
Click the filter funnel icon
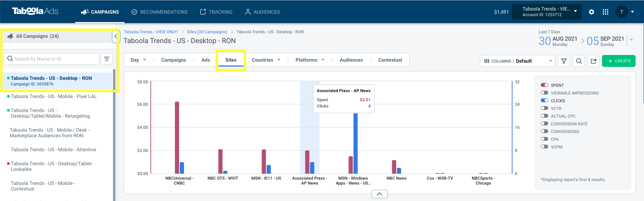[x=564, y=61]
